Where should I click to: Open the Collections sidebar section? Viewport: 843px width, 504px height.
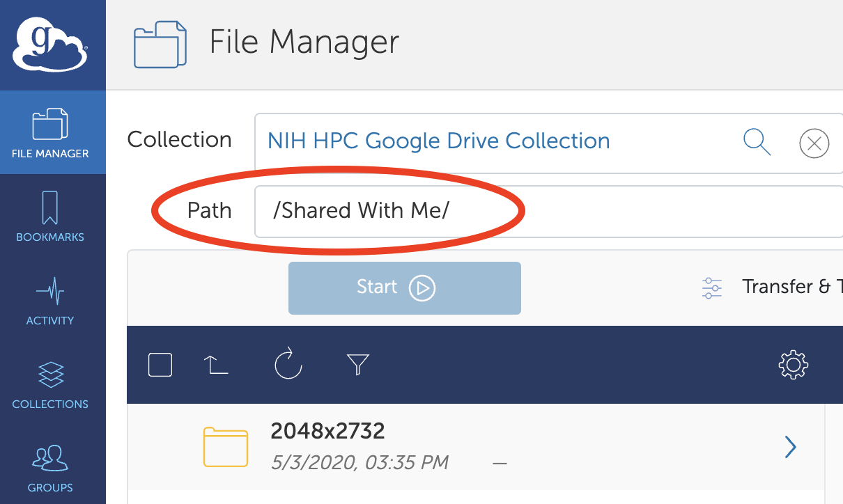pyautogui.click(x=50, y=384)
